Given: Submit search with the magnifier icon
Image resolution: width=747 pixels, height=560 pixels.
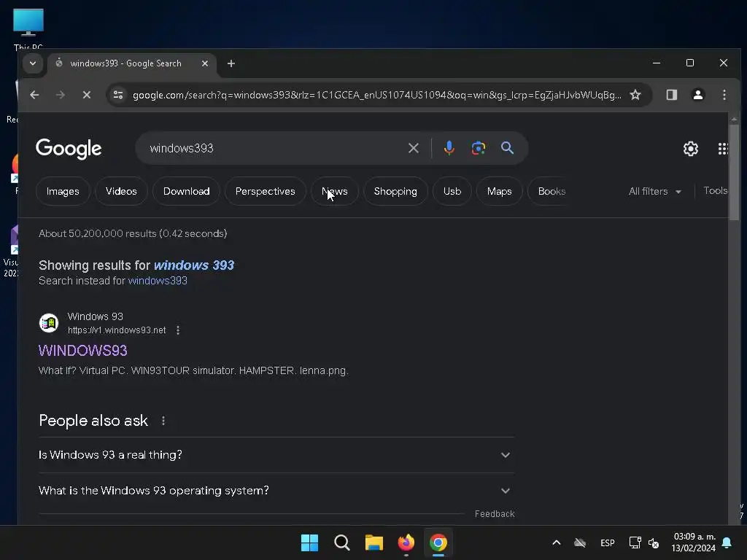Looking at the screenshot, I should pos(508,147).
